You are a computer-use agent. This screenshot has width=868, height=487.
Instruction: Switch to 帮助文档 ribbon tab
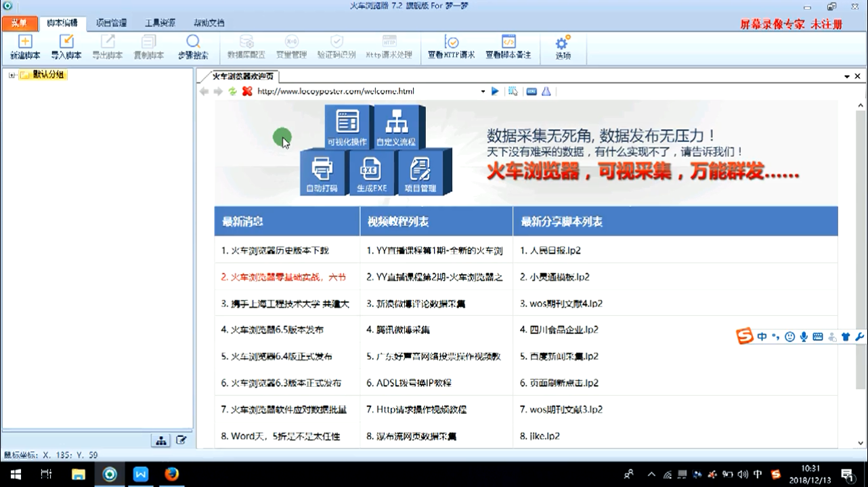(209, 23)
